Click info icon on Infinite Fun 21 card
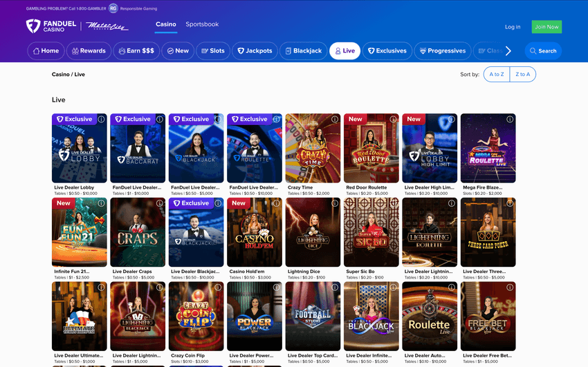Image resolution: width=588 pixels, height=367 pixels. (x=101, y=203)
